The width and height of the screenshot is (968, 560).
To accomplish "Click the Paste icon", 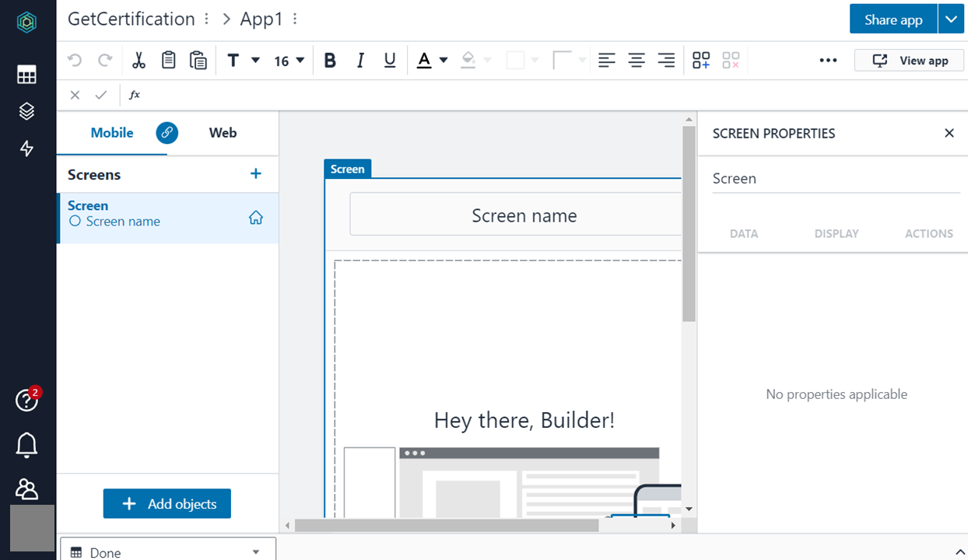I will [x=198, y=61].
